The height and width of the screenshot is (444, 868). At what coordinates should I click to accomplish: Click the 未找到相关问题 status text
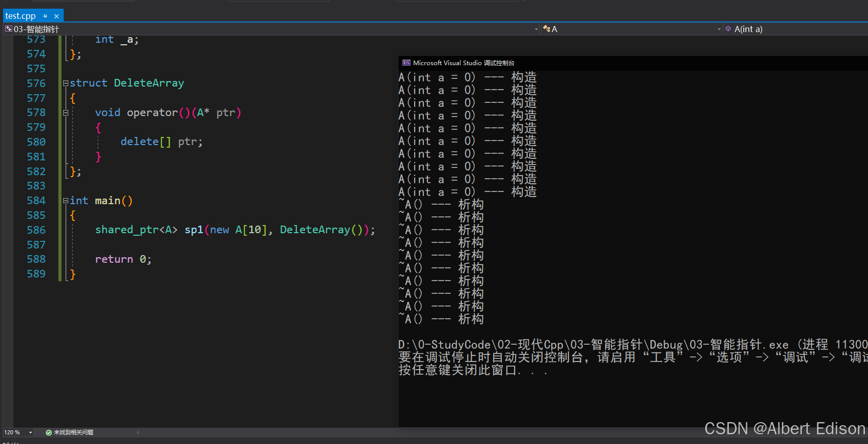(x=73, y=432)
